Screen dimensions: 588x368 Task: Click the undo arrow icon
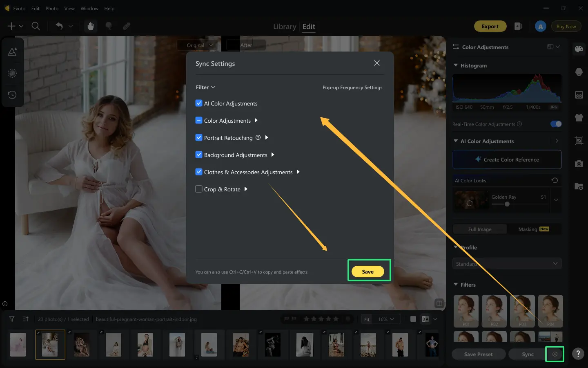59,26
